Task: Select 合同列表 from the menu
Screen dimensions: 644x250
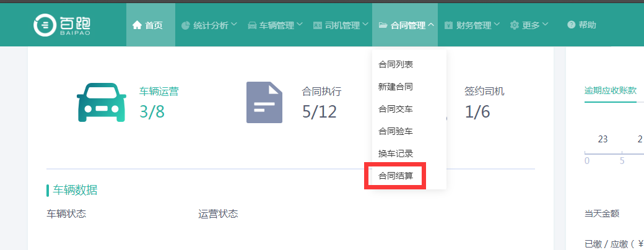Action: tap(396, 64)
